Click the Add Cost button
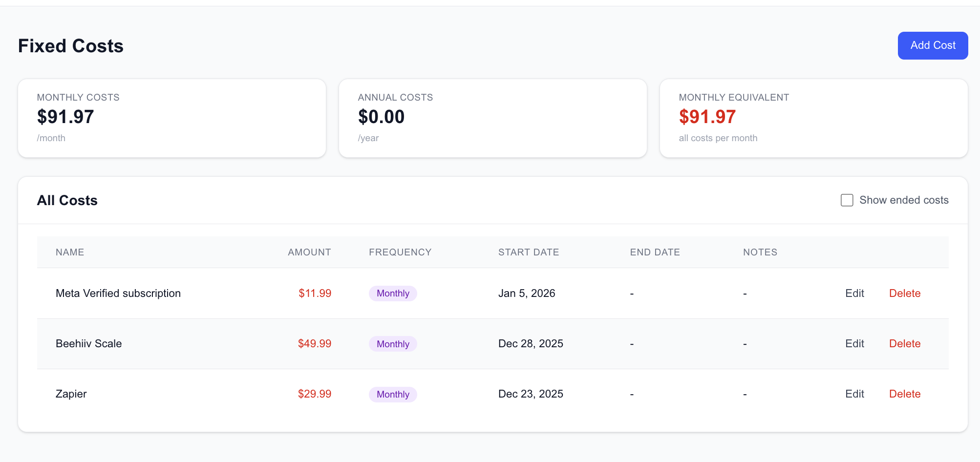 pos(932,45)
